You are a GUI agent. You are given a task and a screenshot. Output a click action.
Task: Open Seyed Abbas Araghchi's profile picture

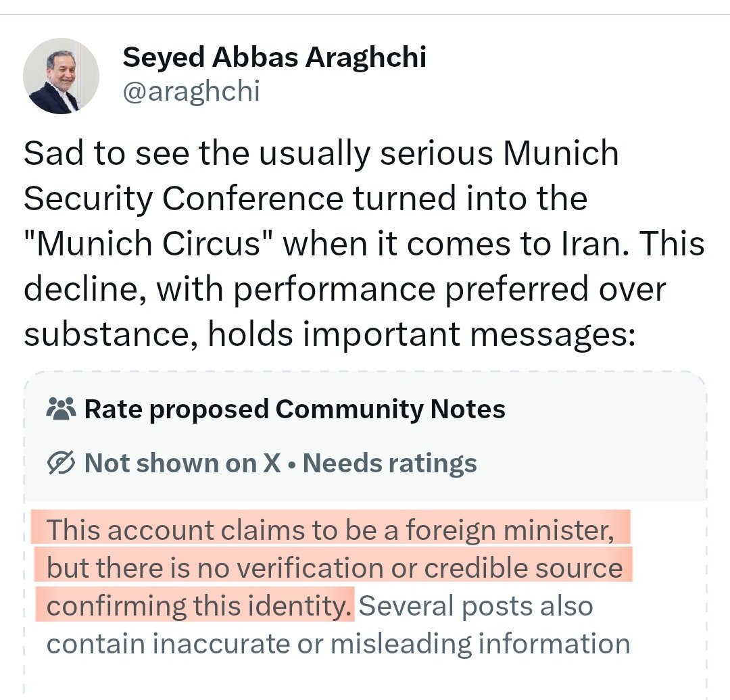coord(61,76)
